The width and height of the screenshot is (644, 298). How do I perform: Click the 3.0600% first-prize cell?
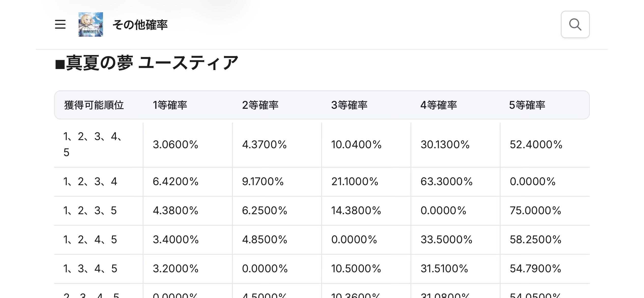175,145
